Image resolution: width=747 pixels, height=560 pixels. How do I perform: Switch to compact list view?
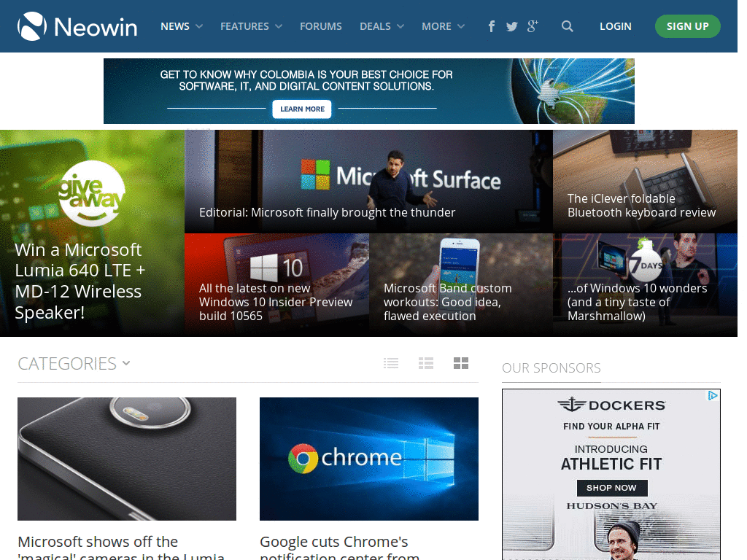(391, 363)
